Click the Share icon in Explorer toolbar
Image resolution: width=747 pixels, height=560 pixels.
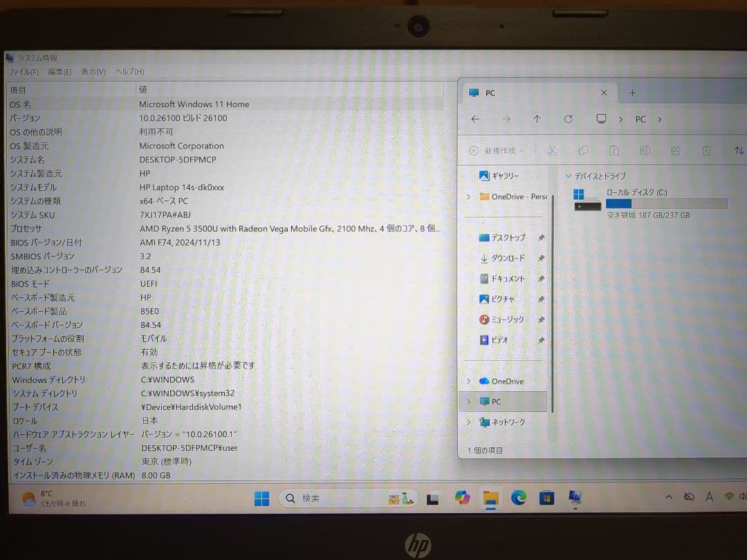(676, 150)
